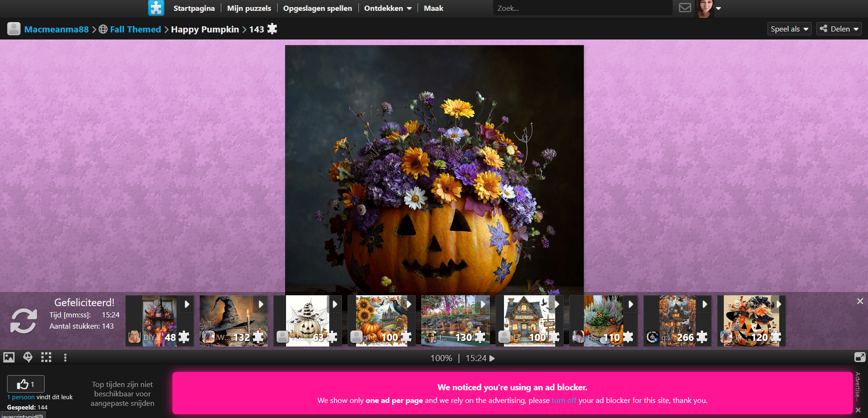
Task: Open the Speel als dropdown
Action: pos(789,29)
